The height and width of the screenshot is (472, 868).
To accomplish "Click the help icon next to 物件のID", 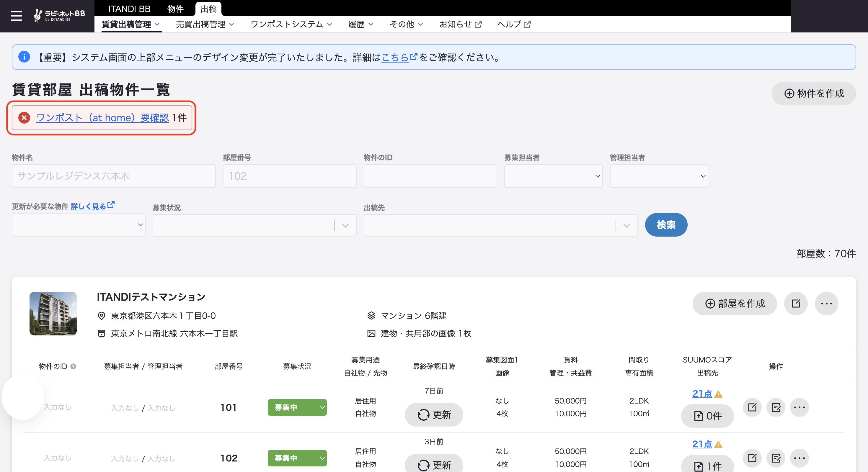I will [73, 366].
